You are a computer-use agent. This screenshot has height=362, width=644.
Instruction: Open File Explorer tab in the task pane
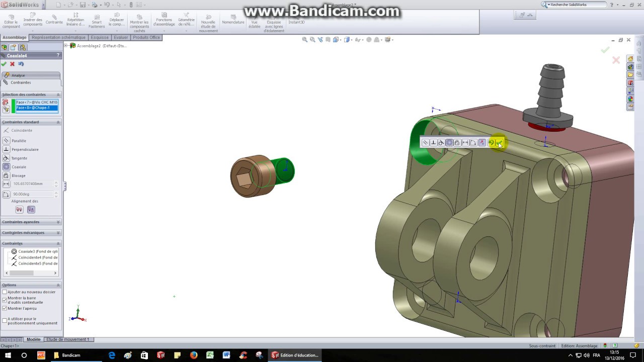tap(630, 75)
